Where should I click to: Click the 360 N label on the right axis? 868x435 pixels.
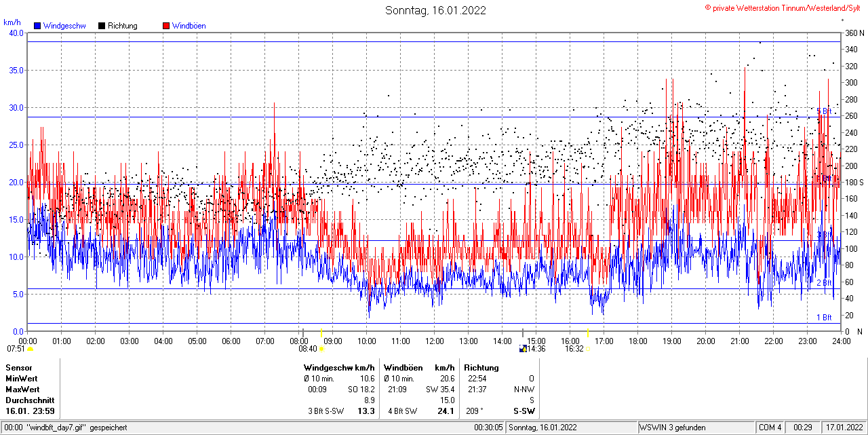854,33
